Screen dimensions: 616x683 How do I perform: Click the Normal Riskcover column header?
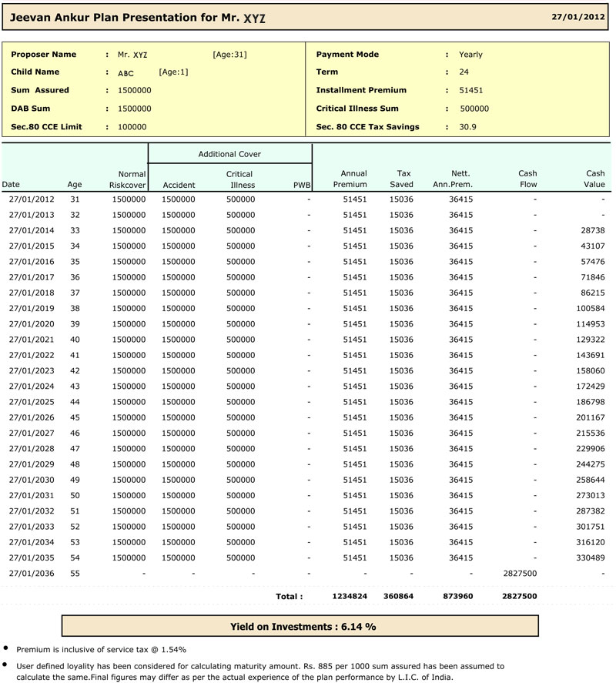128,179
